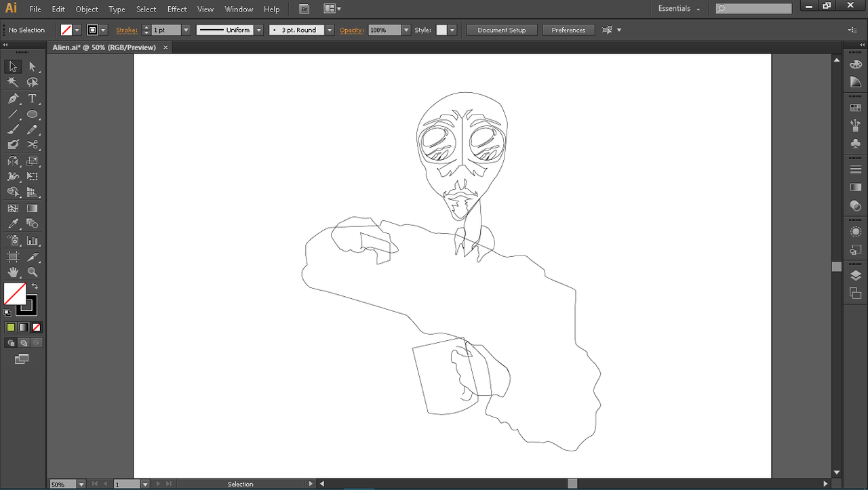Select the Eyedropper tool

click(x=13, y=224)
